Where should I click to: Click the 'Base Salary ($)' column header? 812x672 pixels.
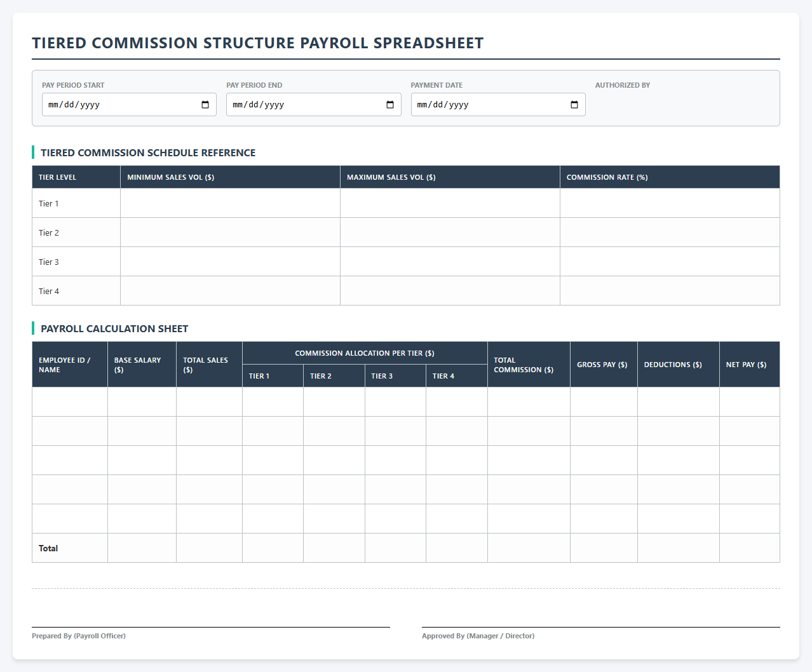coord(142,365)
